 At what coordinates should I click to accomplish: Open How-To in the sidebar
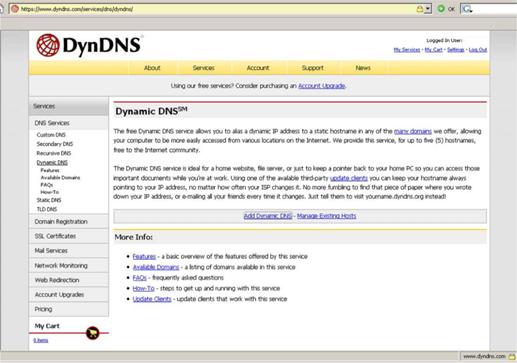point(50,192)
